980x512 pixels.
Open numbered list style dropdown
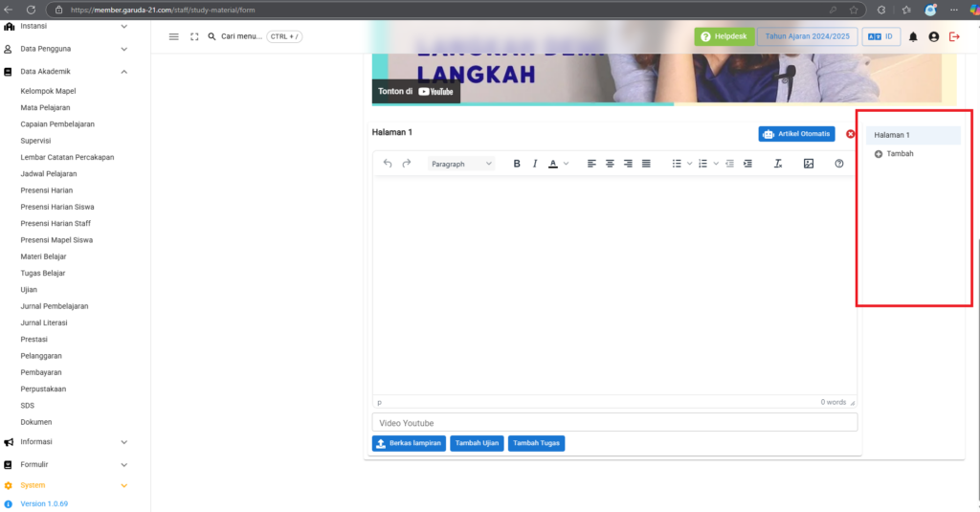pos(716,164)
